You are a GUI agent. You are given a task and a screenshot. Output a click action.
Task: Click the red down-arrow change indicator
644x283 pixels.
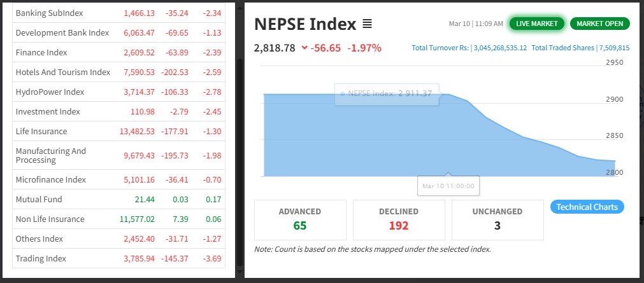[304, 48]
